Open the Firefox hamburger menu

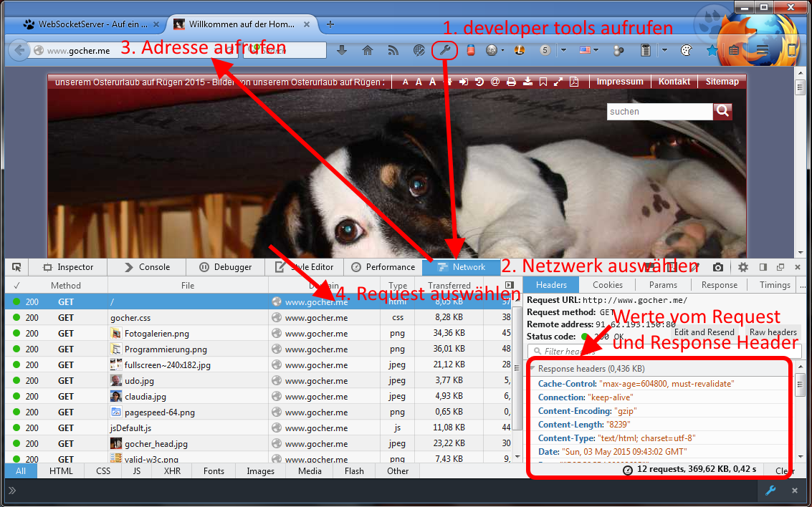click(x=763, y=50)
